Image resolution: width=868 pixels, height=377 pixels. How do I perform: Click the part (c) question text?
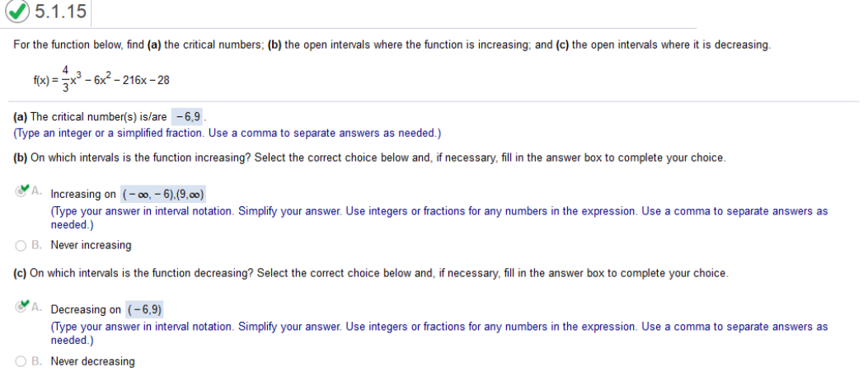[x=371, y=274]
